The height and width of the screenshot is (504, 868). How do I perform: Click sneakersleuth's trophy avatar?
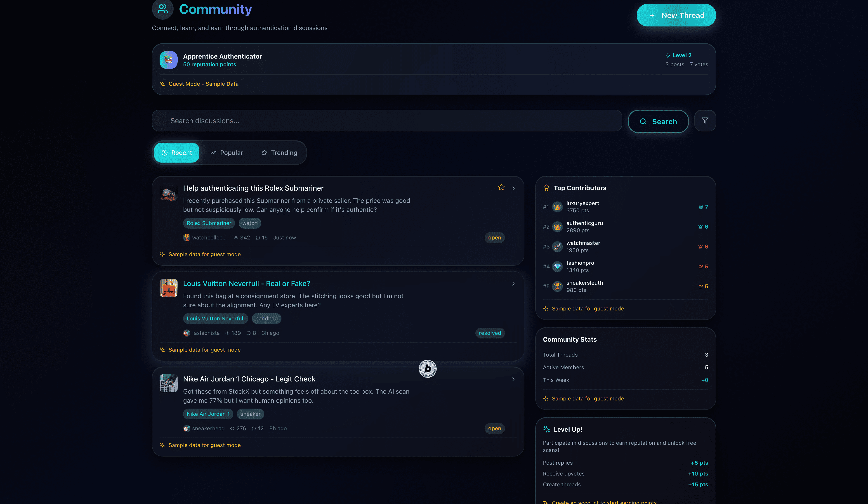pyautogui.click(x=557, y=286)
